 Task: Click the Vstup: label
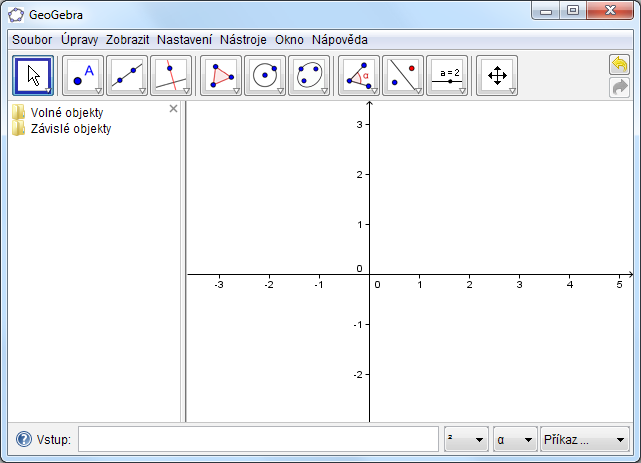click(x=54, y=439)
